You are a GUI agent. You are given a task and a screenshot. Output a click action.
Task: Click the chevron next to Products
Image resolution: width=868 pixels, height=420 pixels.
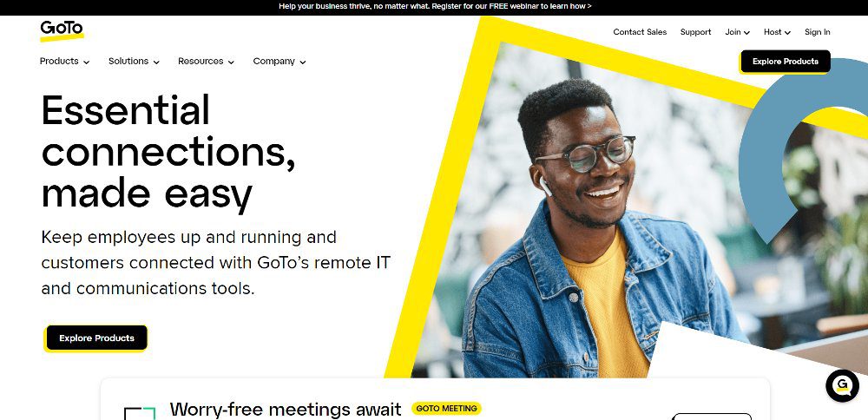pos(86,62)
